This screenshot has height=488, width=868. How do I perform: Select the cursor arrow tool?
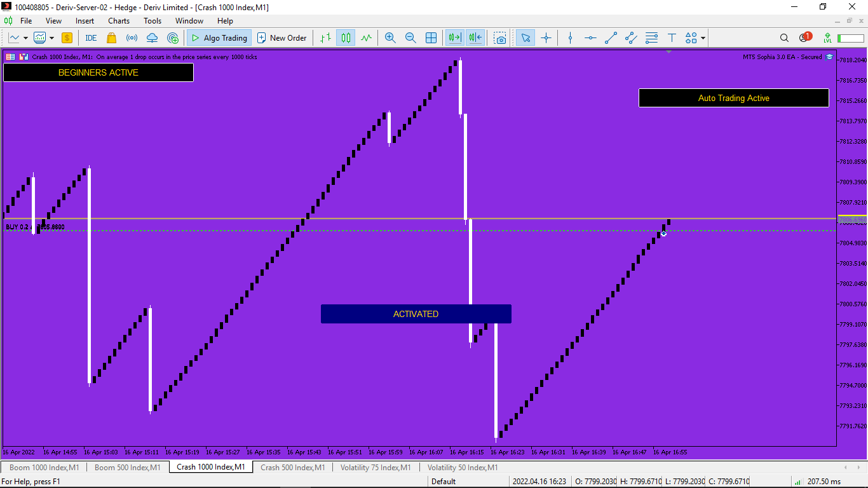point(526,38)
